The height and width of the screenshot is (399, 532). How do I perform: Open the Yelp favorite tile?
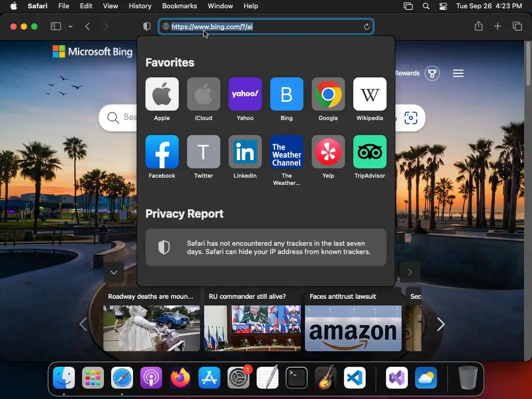pos(328,152)
